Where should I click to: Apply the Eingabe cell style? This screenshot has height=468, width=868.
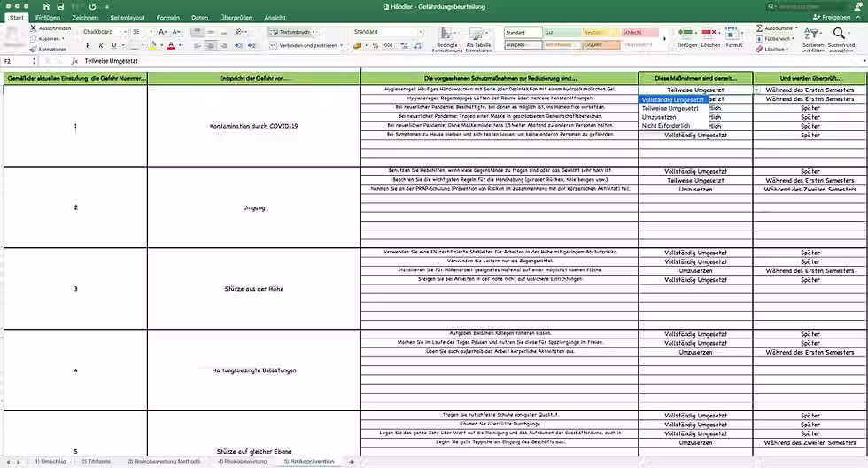(x=601, y=45)
